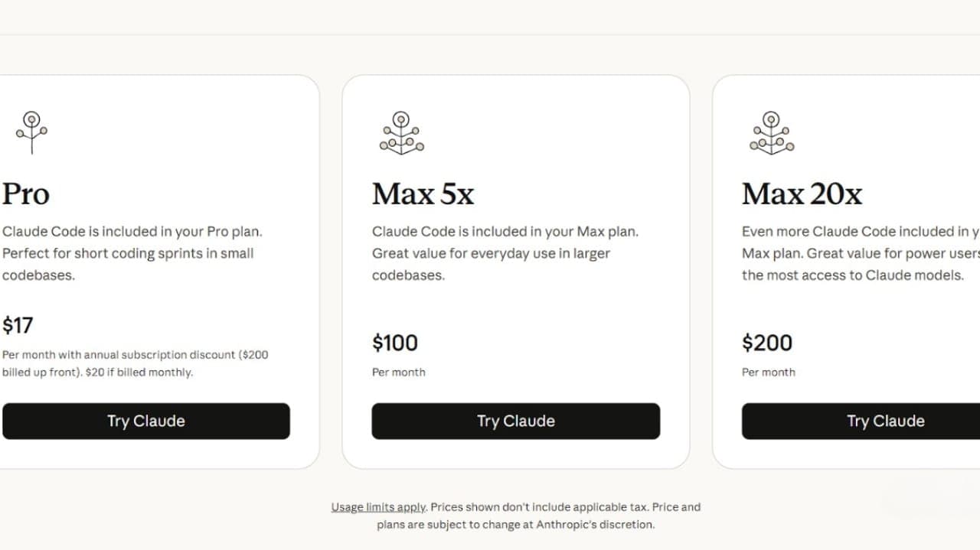Click the annual subscription discount note
Screen dimensions: 980x550
pyautogui.click(x=136, y=363)
